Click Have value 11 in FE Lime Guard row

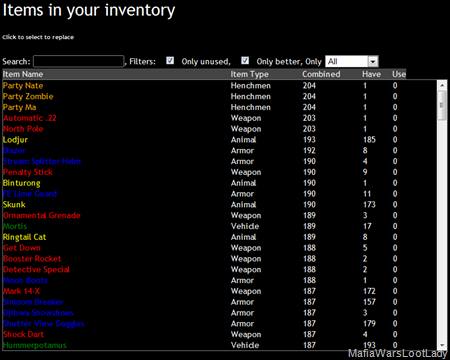(367, 194)
